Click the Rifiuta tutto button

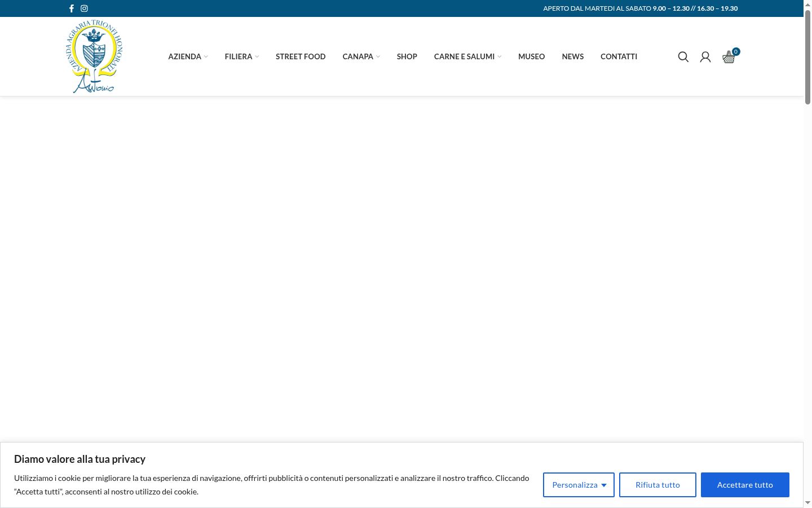tap(657, 485)
